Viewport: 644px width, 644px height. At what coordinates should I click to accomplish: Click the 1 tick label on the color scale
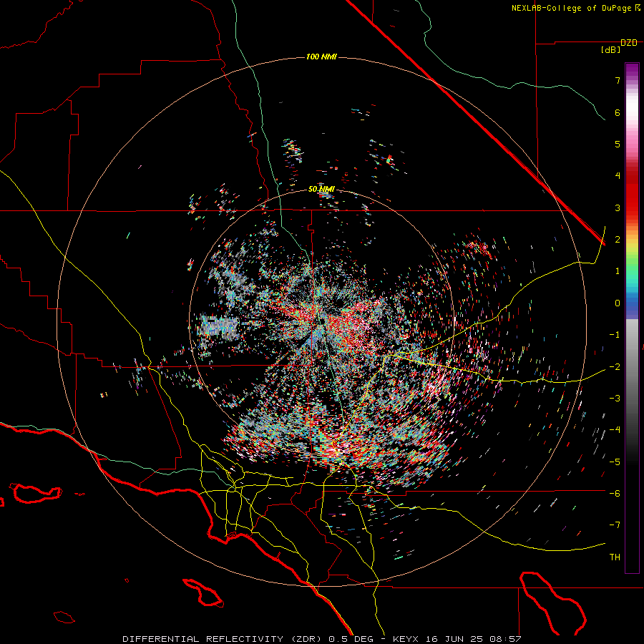tap(618, 271)
